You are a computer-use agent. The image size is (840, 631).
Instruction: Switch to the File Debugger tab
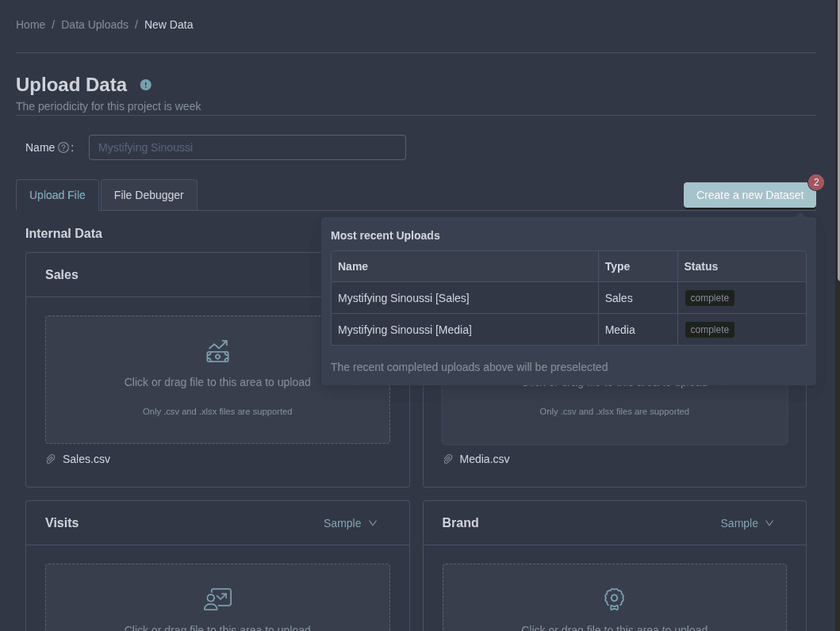[x=148, y=195]
